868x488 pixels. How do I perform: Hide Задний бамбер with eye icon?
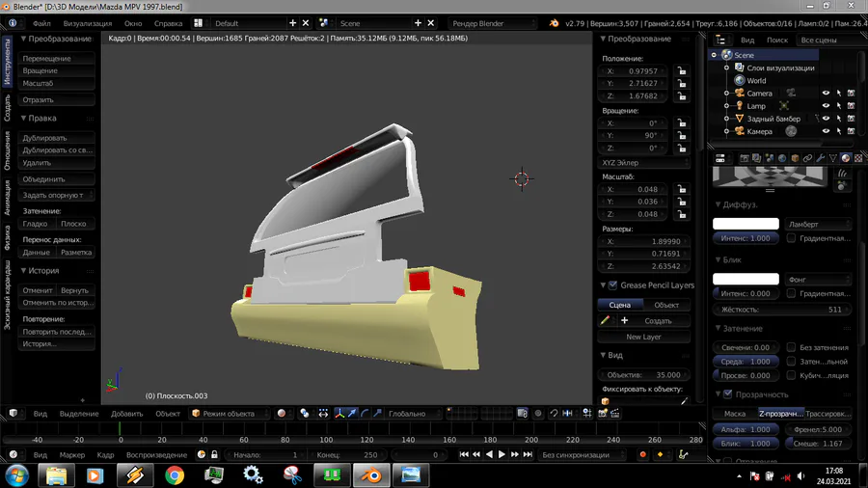(x=826, y=119)
